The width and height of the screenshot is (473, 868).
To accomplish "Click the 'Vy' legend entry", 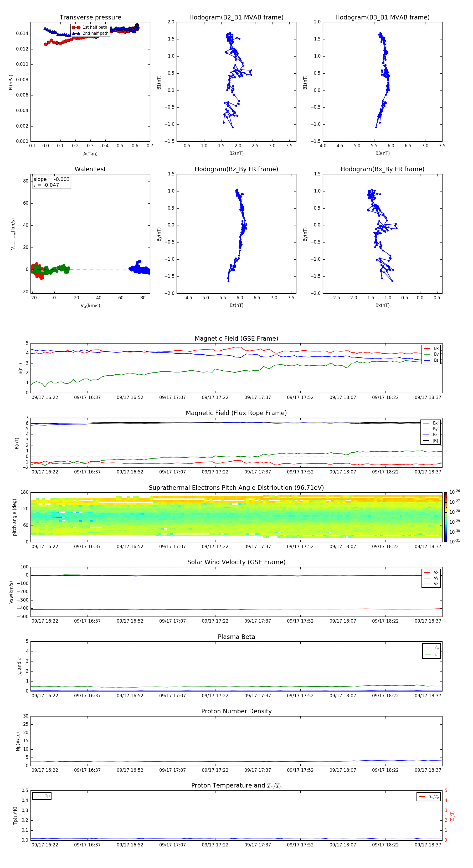I will (431, 578).
